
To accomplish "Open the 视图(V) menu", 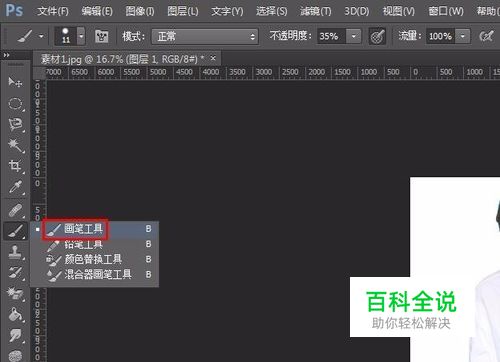I will 399,11.
